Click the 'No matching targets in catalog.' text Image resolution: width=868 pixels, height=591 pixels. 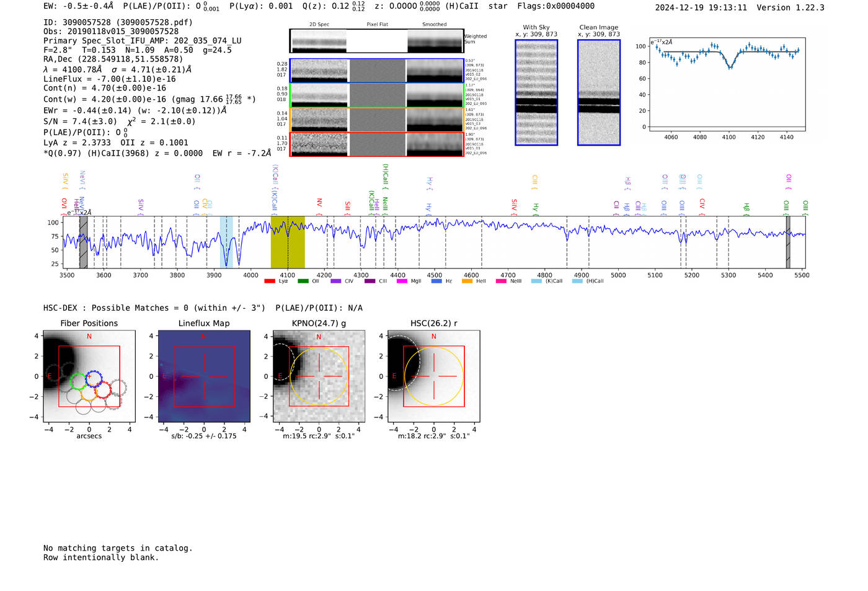pyautogui.click(x=118, y=548)
